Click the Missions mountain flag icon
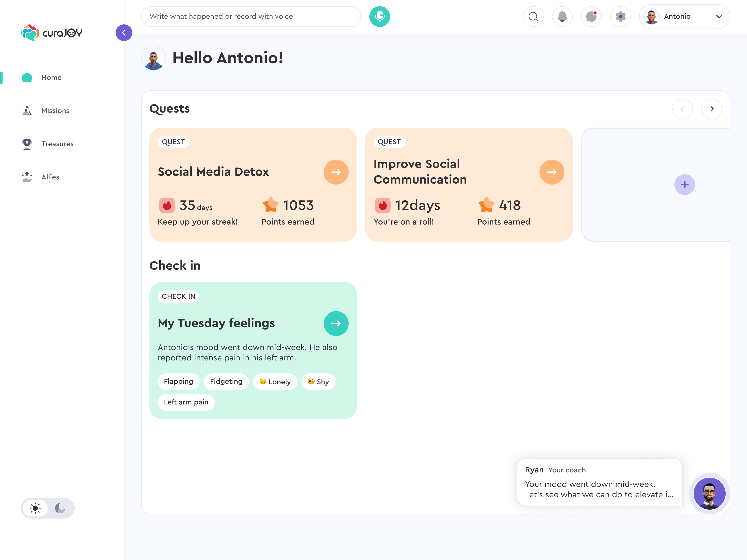Viewport: 747px width, 560px height. pyautogui.click(x=27, y=110)
